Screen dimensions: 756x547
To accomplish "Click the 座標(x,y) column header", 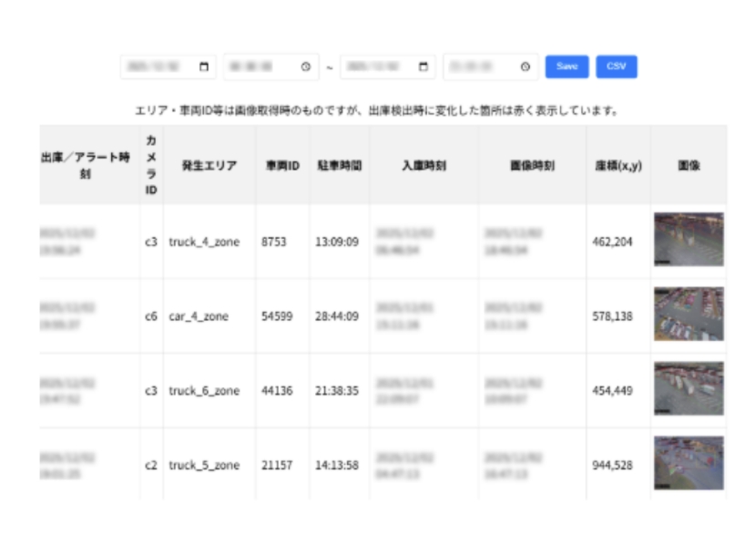I will click(x=618, y=166).
